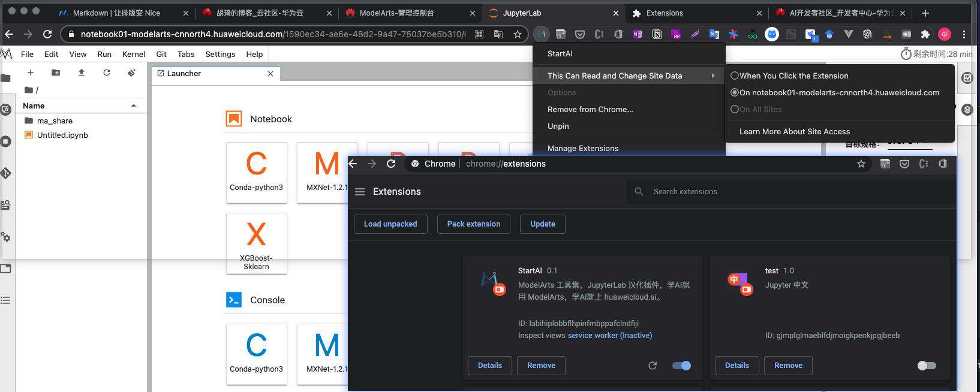Launch the Conda-python3 console
Image resolution: width=980 pixels, height=392 pixels.
tap(256, 354)
